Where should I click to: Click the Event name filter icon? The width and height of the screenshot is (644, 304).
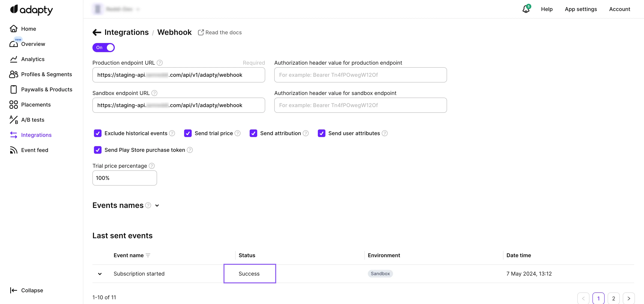(148, 255)
